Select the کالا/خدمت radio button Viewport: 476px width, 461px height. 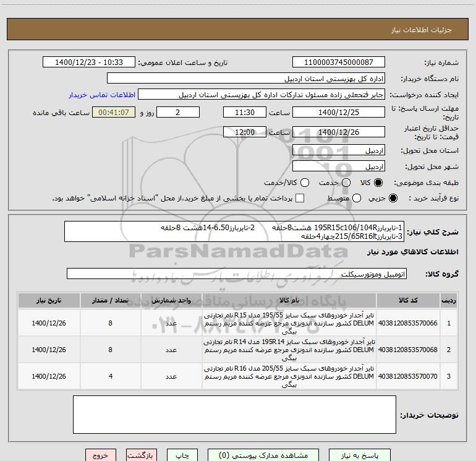305,183
